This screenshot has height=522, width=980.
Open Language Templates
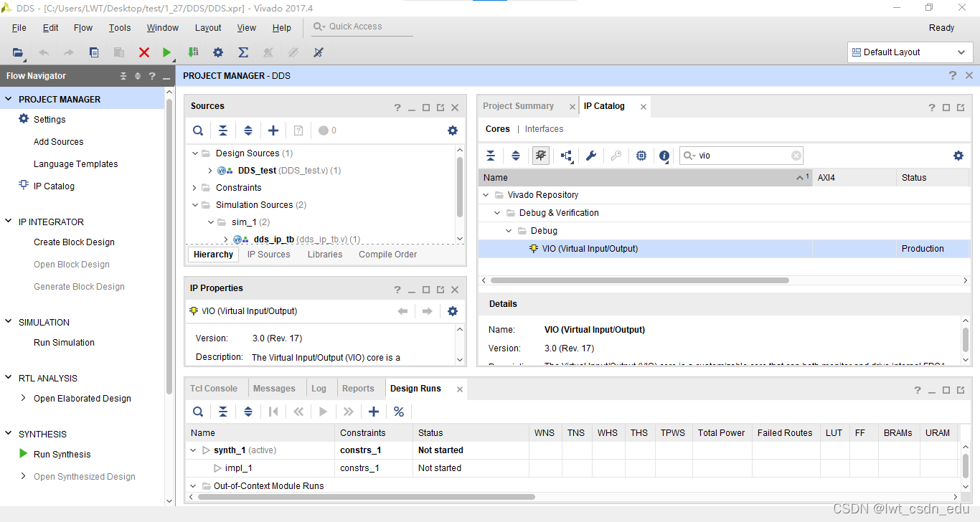tap(76, 164)
